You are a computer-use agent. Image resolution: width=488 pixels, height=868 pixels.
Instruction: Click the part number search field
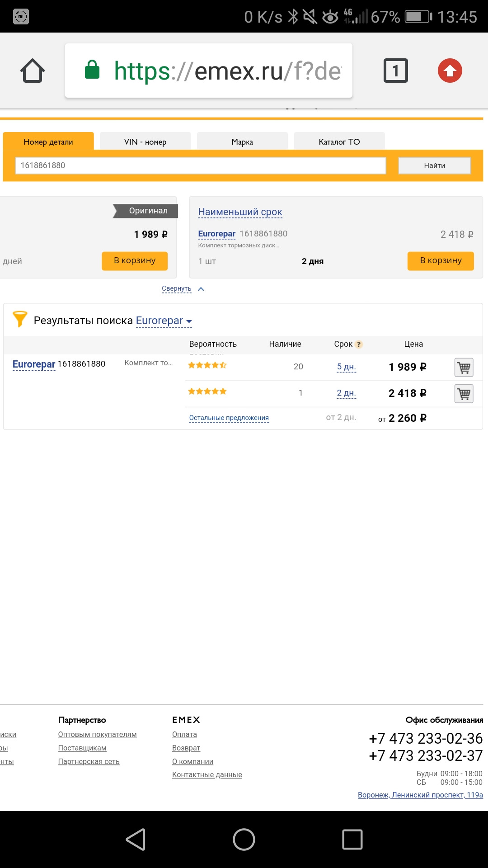[x=200, y=165]
